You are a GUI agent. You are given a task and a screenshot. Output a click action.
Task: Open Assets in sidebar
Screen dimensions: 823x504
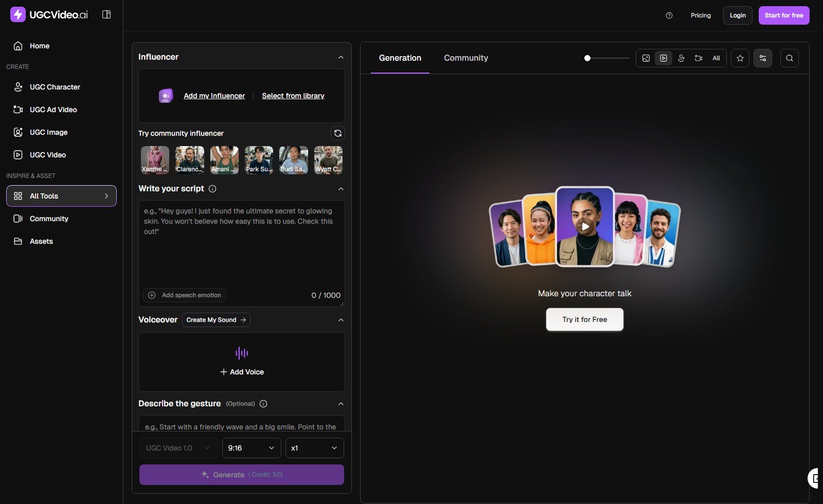(61, 241)
